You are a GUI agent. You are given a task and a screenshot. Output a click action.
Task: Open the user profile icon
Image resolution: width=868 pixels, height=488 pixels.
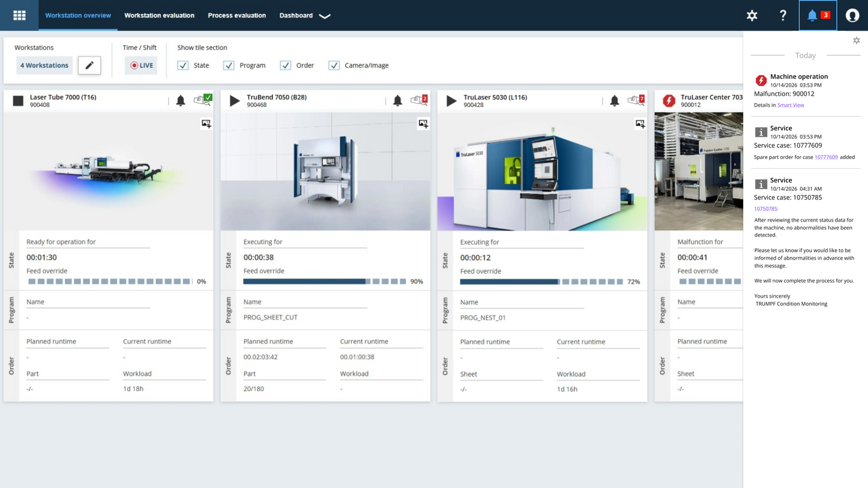pyautogui.click(x=852, y=16)
